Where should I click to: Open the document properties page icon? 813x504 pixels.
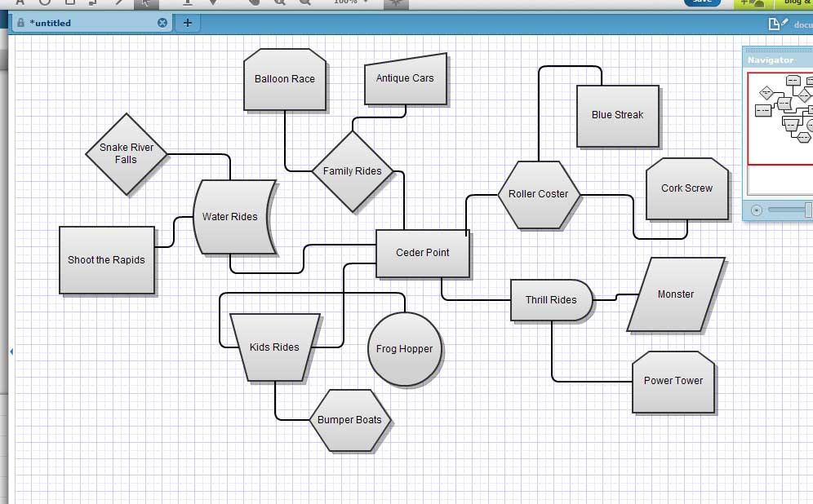(x=777, y=24)
